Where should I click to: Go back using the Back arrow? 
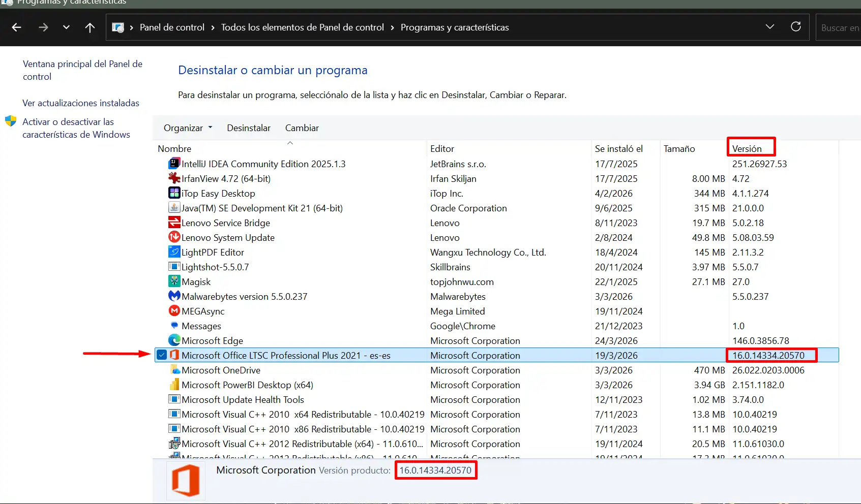(16, 27)
